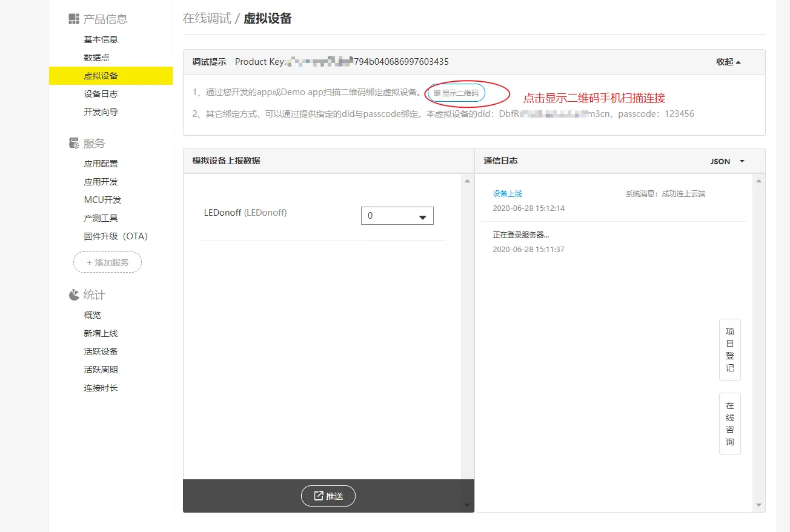Select 虚拟设备 in the sidebar
The height and width of the screenshot is (532, 790).
coord(111,76)
